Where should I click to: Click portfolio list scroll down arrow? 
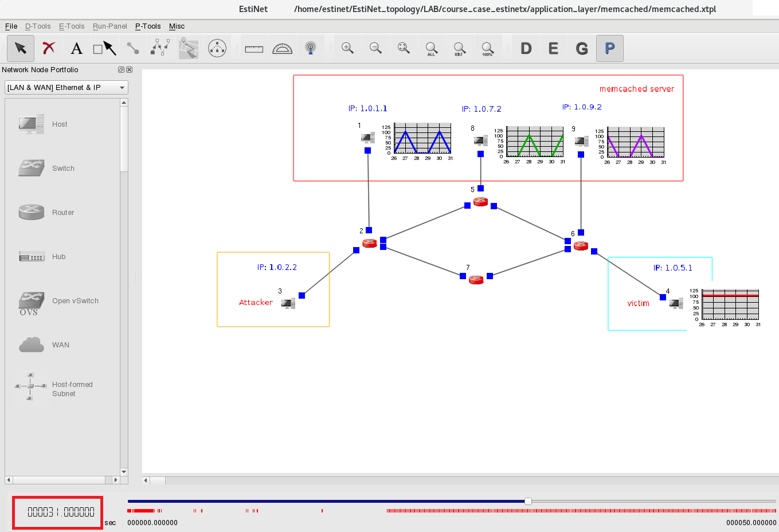click(x=124, y=472)
